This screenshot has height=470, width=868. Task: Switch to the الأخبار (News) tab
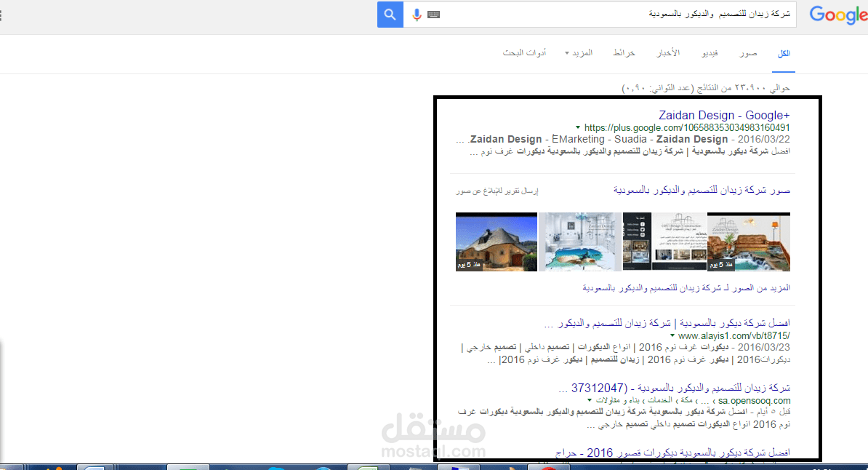668,53
